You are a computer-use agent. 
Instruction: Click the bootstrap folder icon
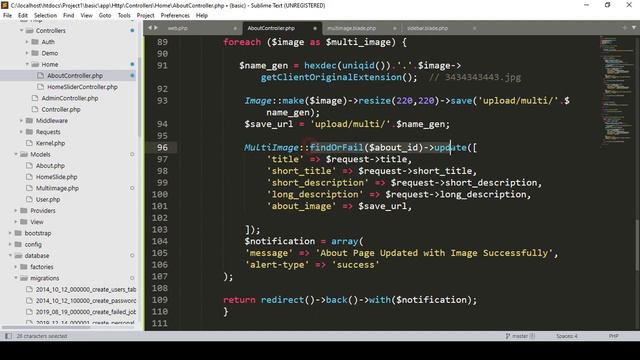point(18,233)
